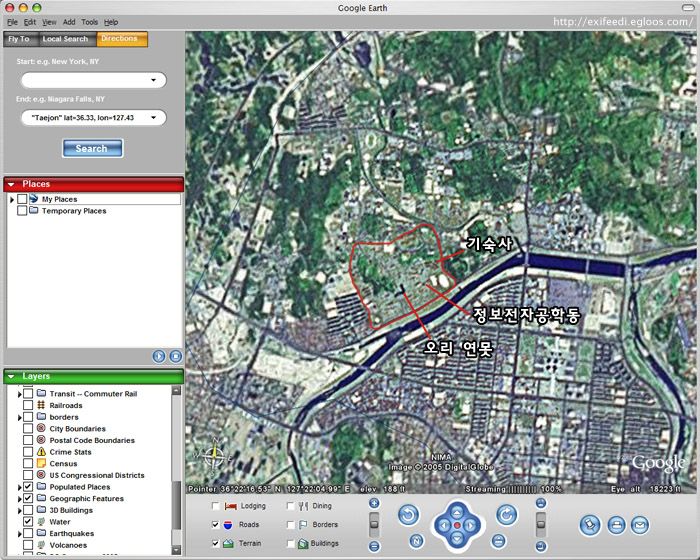Uncheck the Roads checkbox
The width and height of the screenshot is (700, 560).
[x=216, y=525]
